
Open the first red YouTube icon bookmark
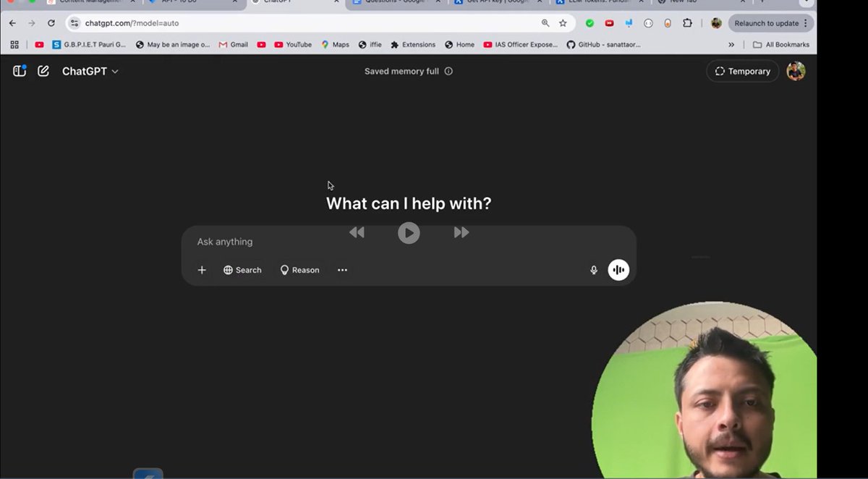point(39,45)
